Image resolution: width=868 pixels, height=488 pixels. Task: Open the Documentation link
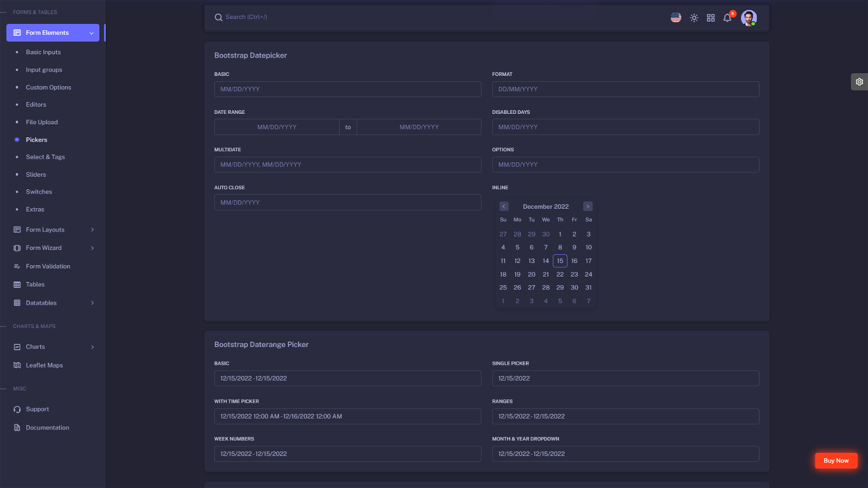tap(47, 428)
